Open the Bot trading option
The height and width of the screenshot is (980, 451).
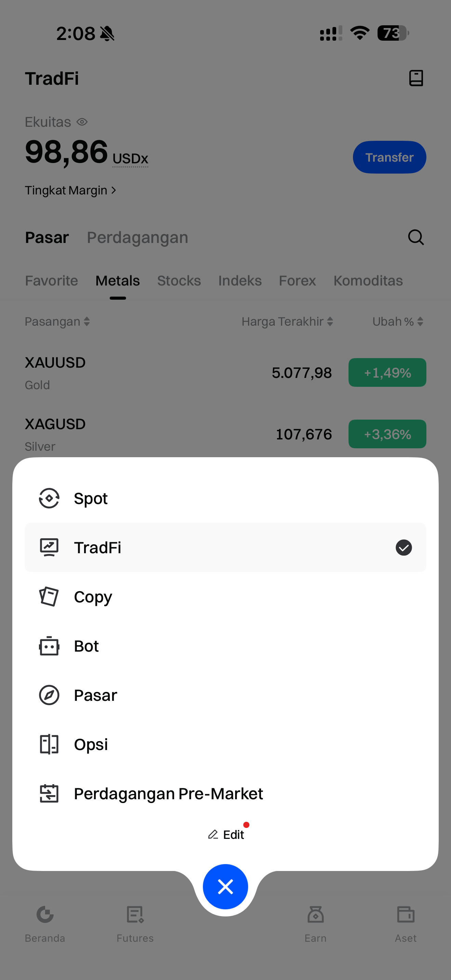click(x=86, y=646)
